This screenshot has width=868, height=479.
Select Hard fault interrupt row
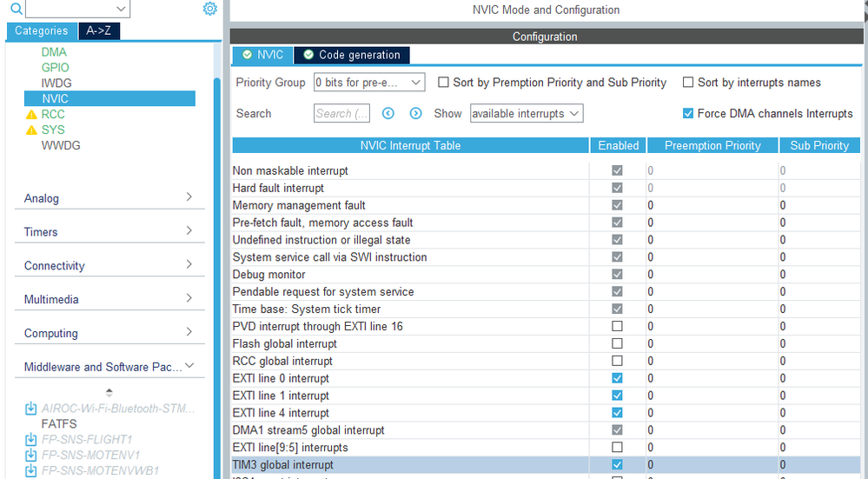click(546, 189)
